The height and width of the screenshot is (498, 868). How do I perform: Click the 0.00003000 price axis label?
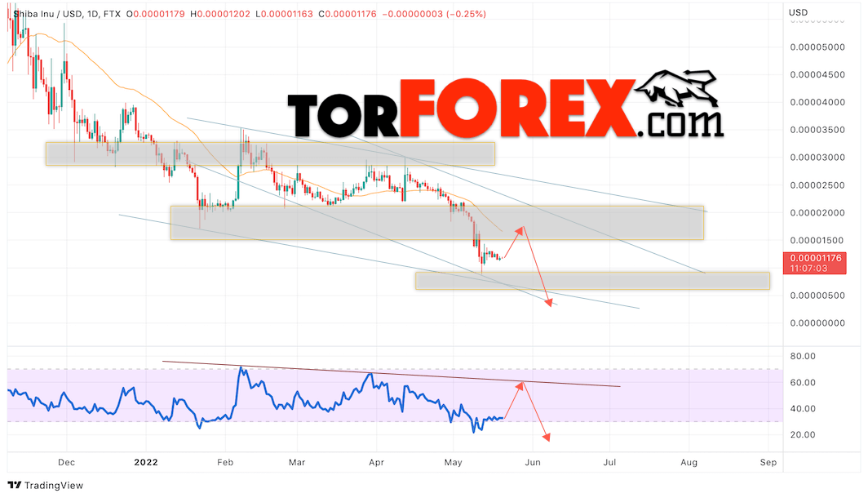(x=817, y=158)
